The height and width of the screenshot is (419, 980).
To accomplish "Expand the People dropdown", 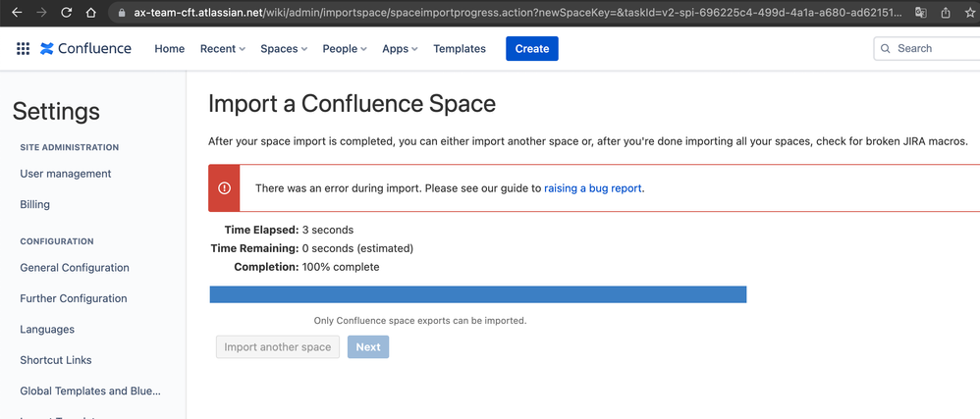I will point(345,49).
